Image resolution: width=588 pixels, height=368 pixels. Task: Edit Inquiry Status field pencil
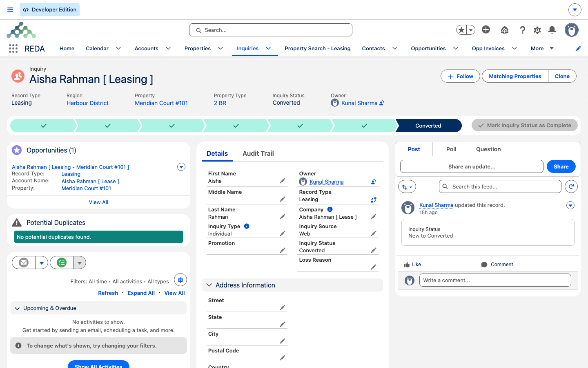pos(374,250)
